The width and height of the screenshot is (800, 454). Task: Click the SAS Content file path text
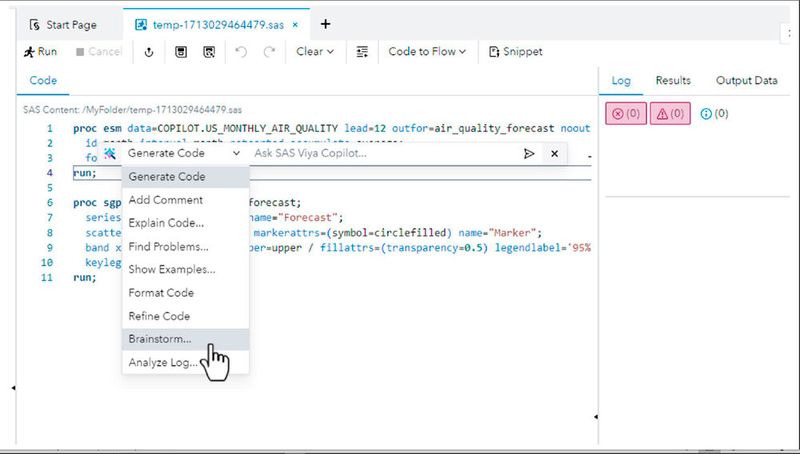132,110
